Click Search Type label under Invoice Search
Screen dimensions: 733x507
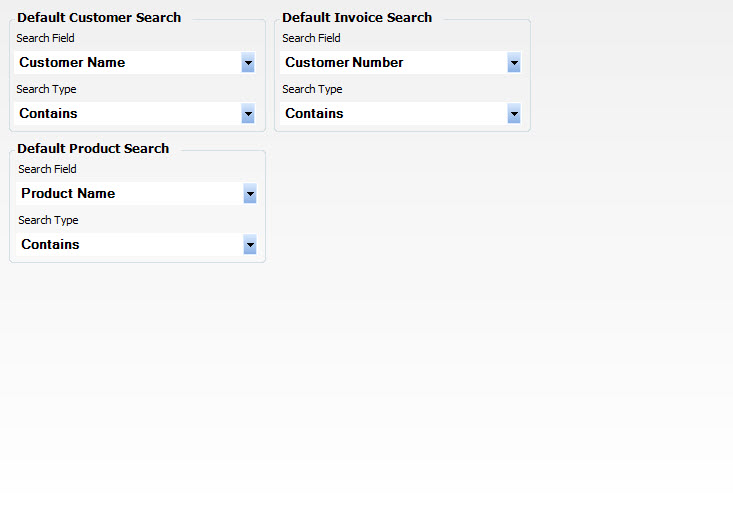[312, 89]
